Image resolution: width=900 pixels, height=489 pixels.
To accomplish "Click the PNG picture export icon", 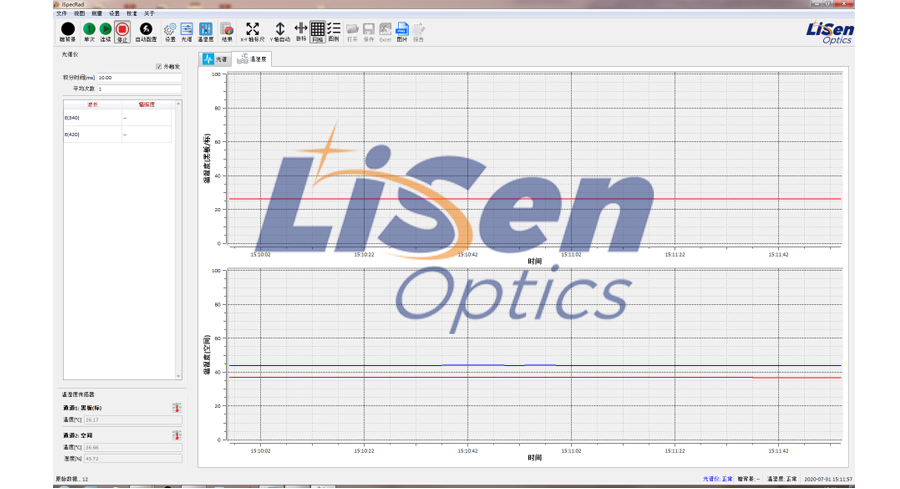I will (x=402, y=32).
